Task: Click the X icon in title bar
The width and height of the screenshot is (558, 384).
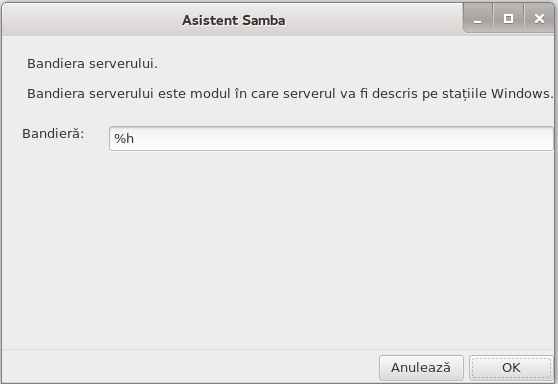Action: pos(539,19)
